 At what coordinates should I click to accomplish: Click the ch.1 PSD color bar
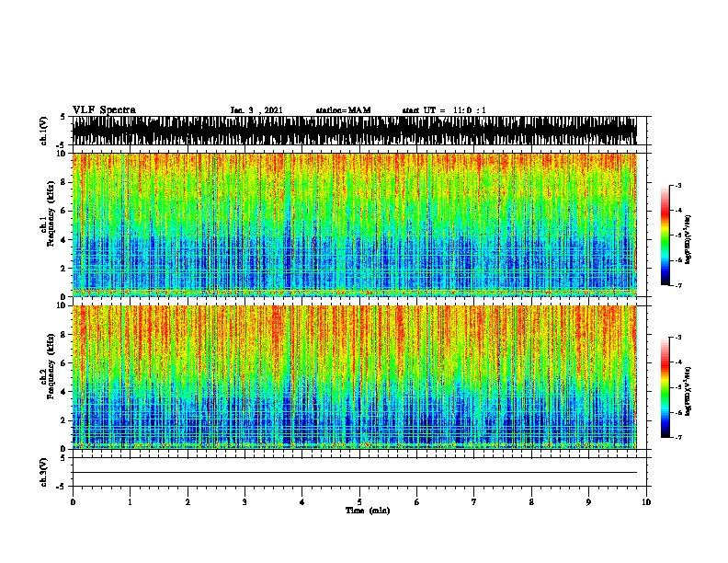tap(665, 236)
